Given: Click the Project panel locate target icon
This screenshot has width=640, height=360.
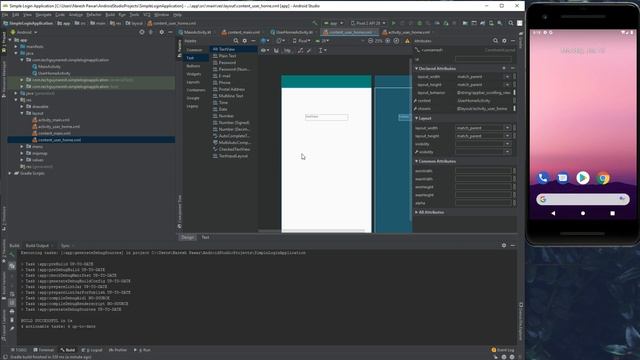Looking at the screenshot, I should [x=142, y=32].
